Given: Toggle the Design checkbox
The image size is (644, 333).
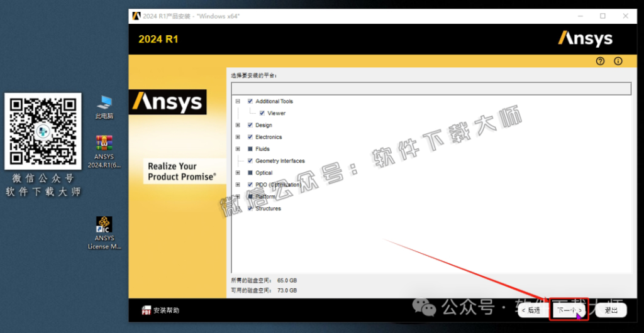Looking at the screenshot, I should 250,124.
